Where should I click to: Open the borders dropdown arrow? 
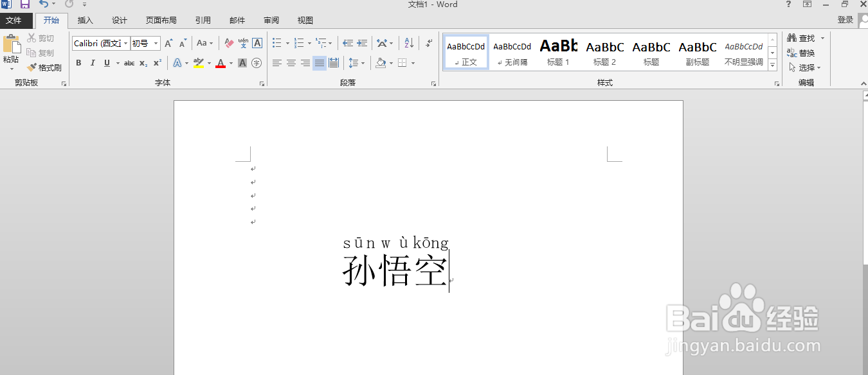[413, 63]
